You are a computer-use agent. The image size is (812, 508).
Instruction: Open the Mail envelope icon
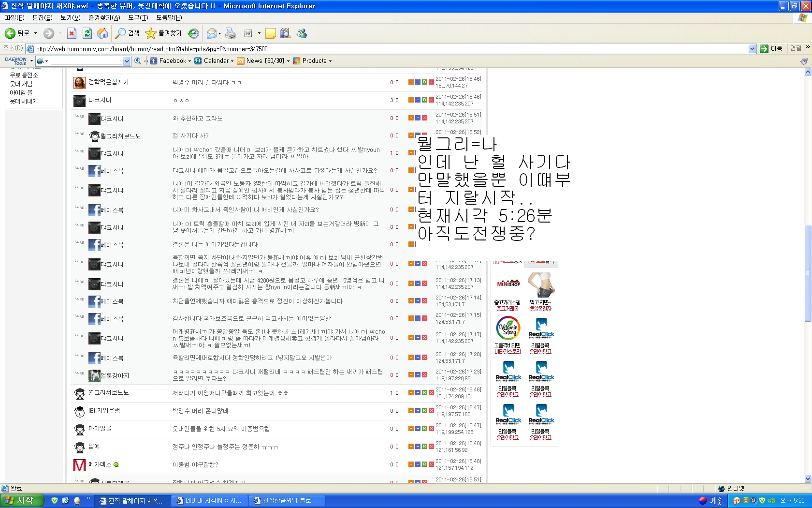click(211, 33)
